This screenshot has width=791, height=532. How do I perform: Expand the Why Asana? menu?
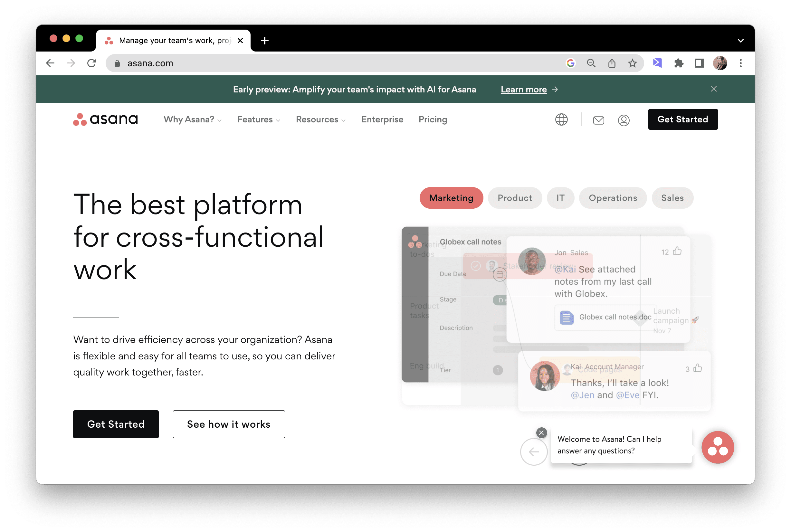(x=192, y=119)
